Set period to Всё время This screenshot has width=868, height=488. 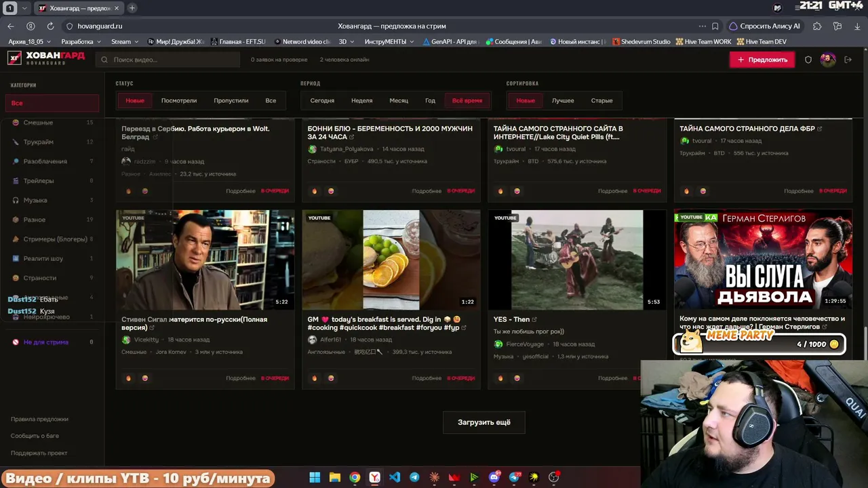(x=467, y=100)
